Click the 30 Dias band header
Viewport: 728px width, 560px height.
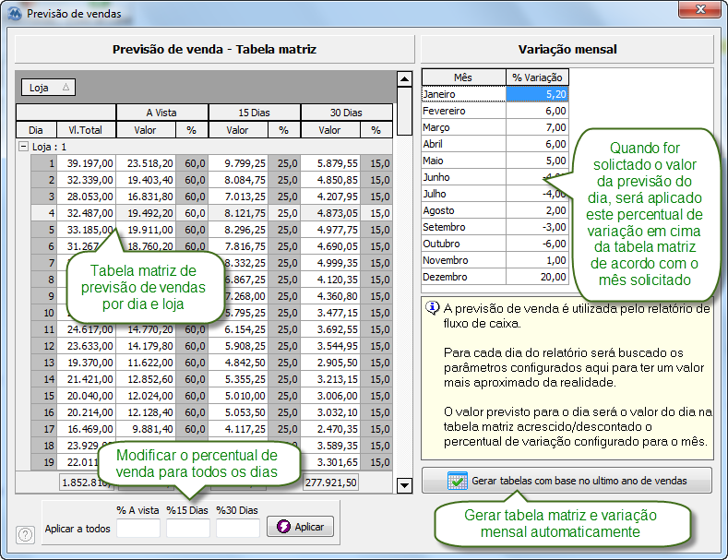tap(347, 113)
